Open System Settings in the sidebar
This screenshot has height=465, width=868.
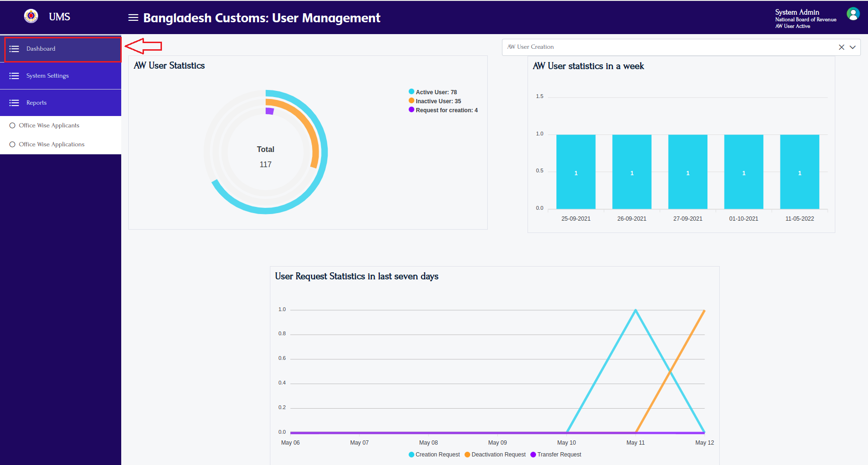[61, 76]
